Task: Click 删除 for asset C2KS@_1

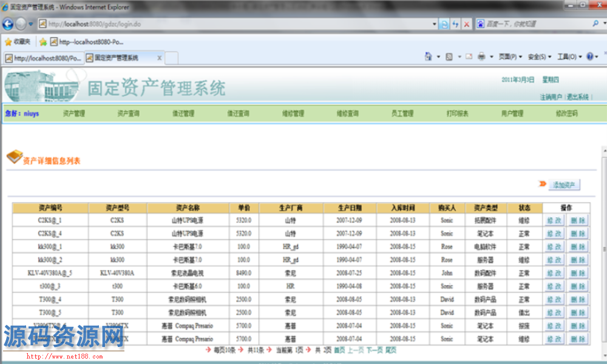Action: coord(578,220)
